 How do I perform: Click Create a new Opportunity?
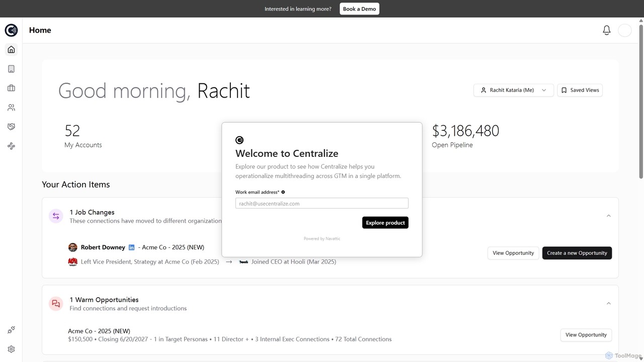577,253
